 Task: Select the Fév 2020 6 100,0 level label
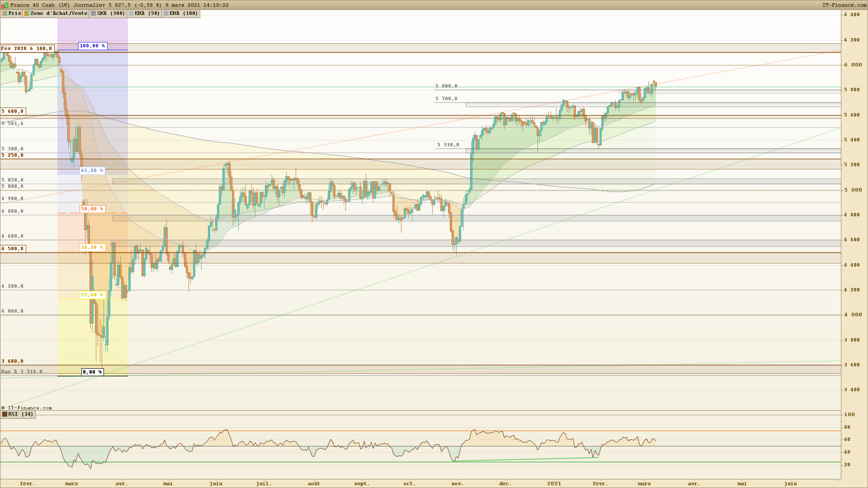point(27,49)
